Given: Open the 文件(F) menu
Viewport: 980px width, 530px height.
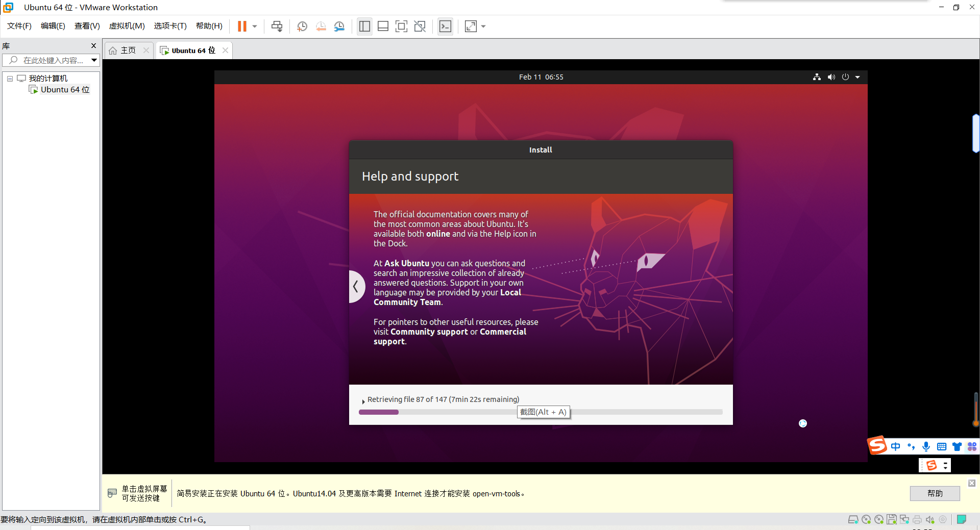Looking at the screenshot, I should 19,26.
